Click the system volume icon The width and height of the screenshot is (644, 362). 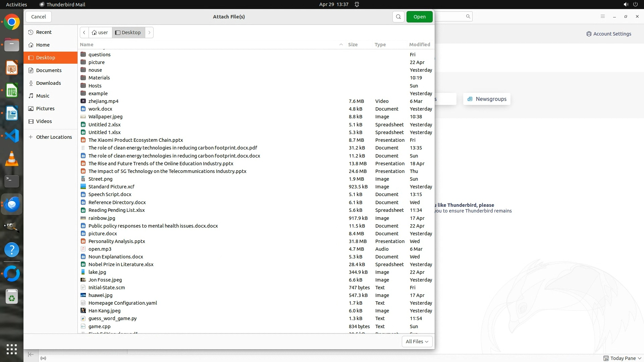pos(626,4)
